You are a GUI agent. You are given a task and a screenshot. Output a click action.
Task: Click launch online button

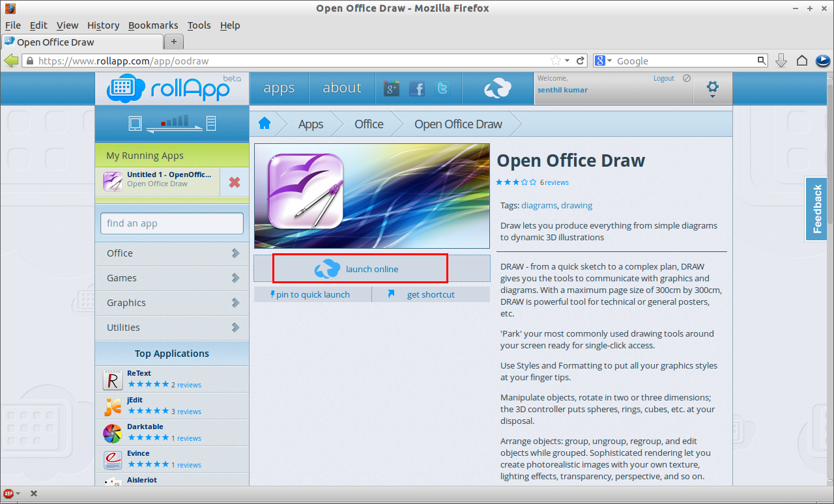click(x=372, y=269)
